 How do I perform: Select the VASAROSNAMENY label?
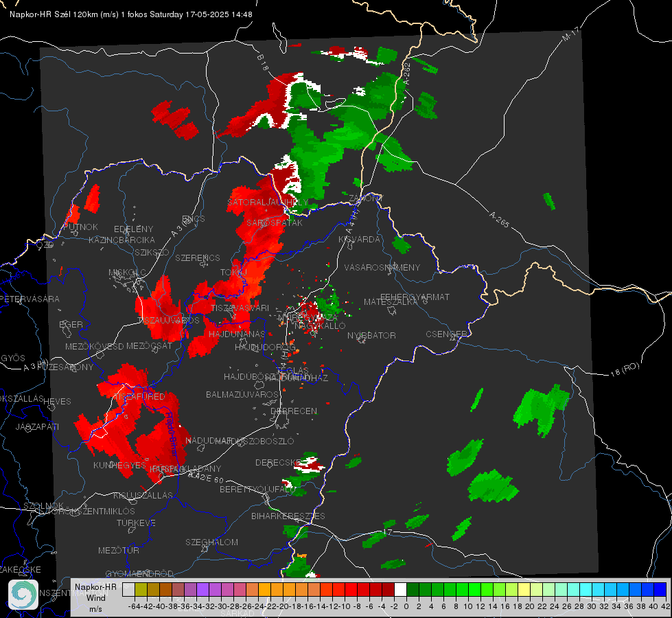pos(382,267)
